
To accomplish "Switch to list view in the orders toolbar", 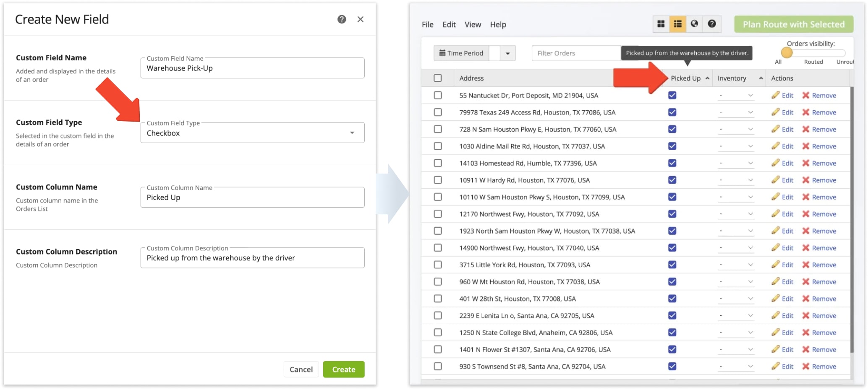I will pyautogui.click(x=677, y=24).
